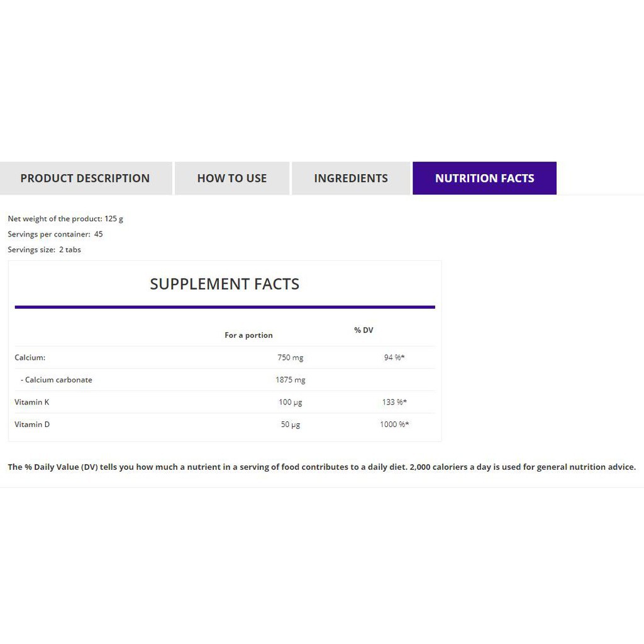Click the active Nutrition Facts tab

(484, 178)
